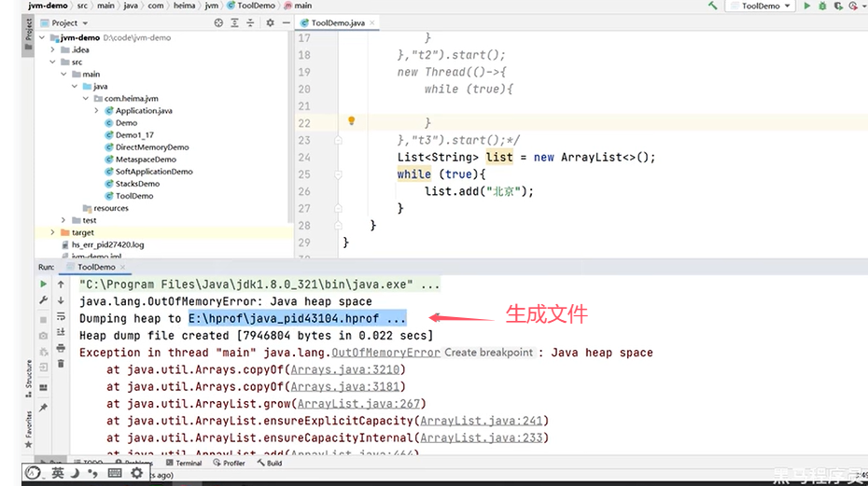Close the ToolDemo.java editor tab
The image size is (868, 486).
372,22
